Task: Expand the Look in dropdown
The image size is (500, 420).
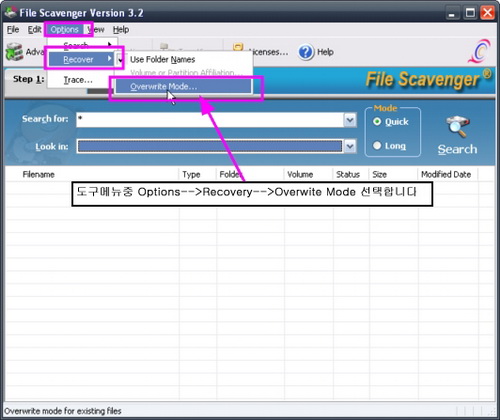Action: (350, 146)
